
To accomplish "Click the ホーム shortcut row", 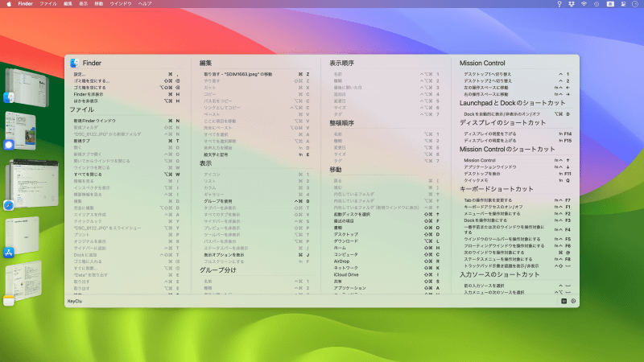I will click(x=386, y=248).
